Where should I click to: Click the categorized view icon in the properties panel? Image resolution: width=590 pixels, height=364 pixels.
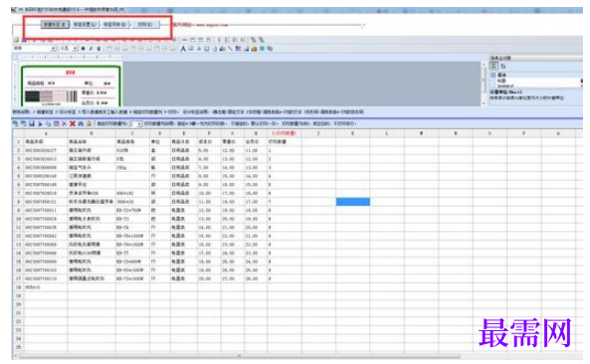493,66
